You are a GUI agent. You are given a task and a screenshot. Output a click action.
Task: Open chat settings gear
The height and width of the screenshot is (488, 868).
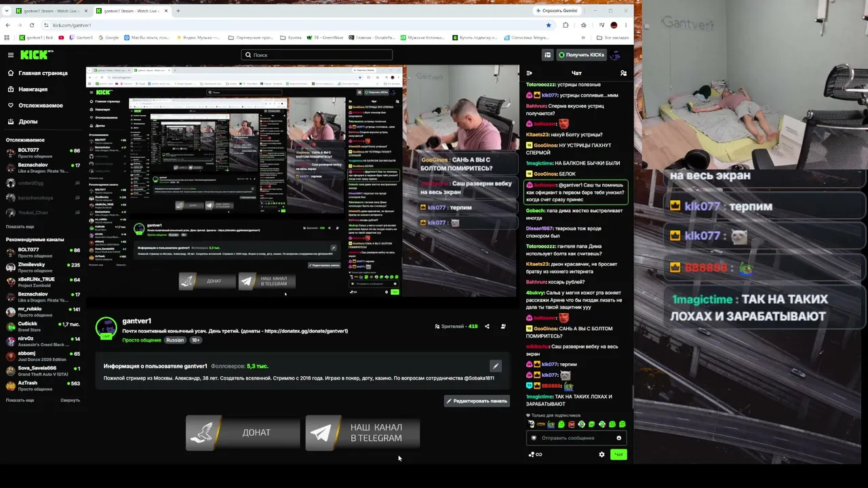(x=601, y=454)
